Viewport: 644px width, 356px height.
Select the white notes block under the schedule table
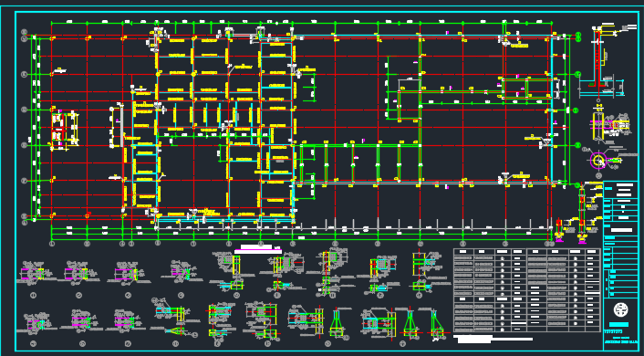(x=493, y=340)
